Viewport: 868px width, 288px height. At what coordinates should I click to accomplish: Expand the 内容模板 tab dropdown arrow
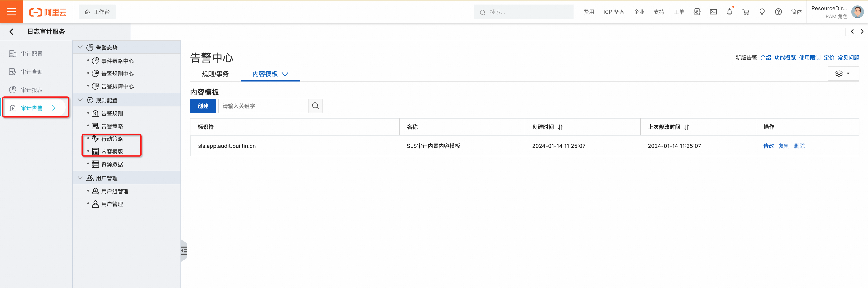pos(285,74)
